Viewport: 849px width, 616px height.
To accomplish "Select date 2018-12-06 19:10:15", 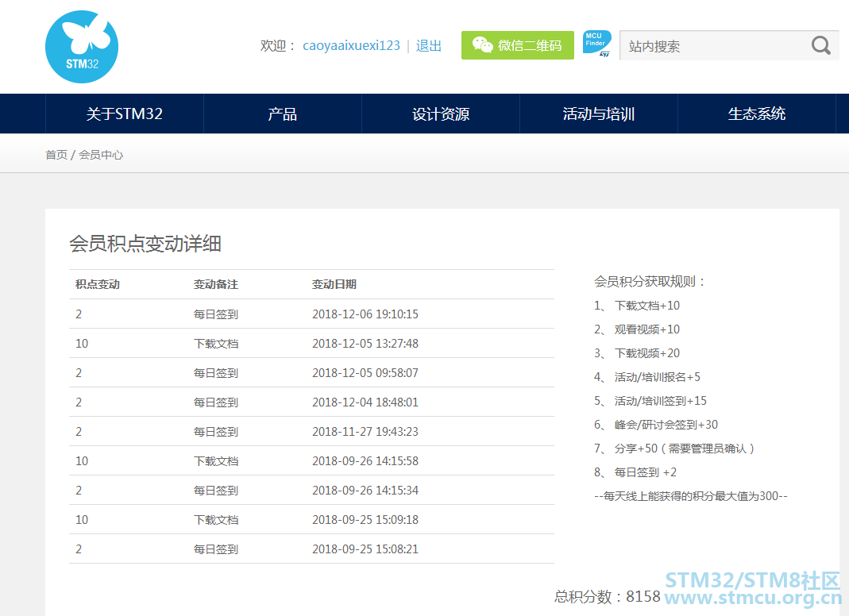I will click(365, 314).
